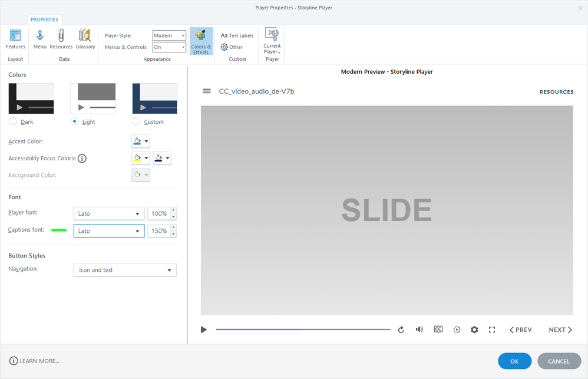Open the Navigation button styles dropdown
The height and width of the screenshot is (379, 588).
pyautogui.click(x=124, y=270)
